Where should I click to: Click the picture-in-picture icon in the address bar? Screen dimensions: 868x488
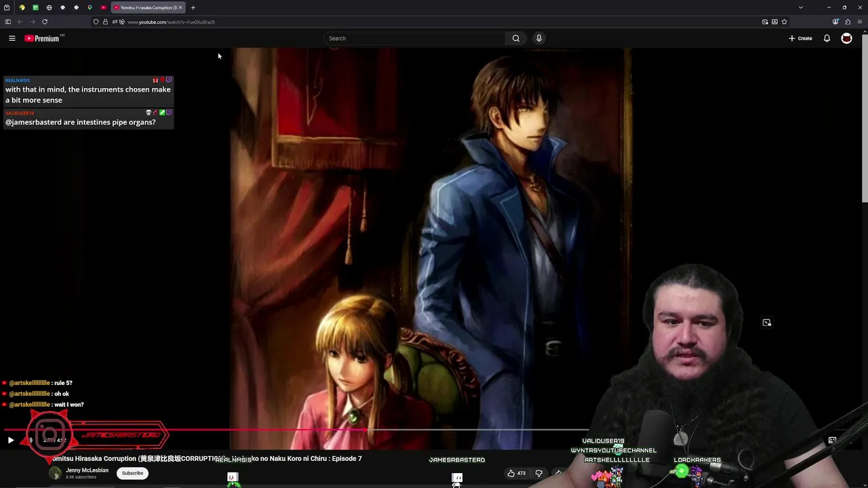(x=765, y=22)
